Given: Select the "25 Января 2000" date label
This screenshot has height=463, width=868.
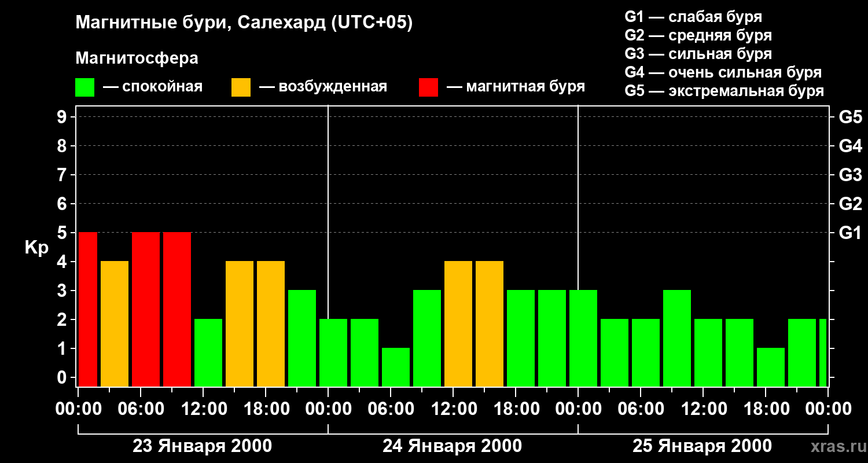Looking at the screenshot, I should coord(703,446).
